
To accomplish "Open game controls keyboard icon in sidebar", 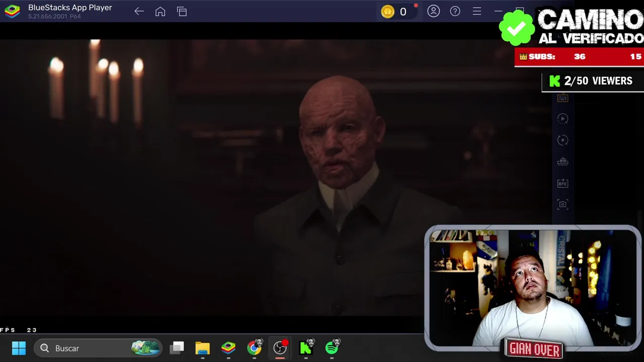I will [x=562, y=98].
